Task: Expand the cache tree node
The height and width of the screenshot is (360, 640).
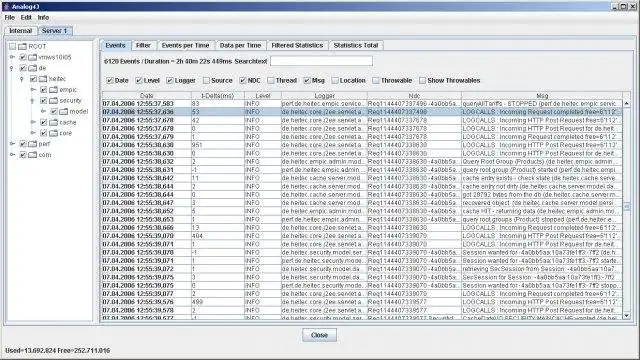Action: click(33, 122)
